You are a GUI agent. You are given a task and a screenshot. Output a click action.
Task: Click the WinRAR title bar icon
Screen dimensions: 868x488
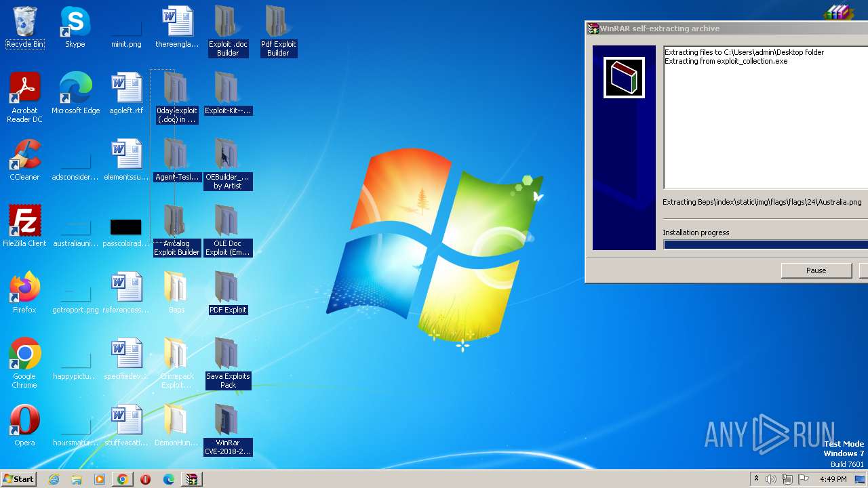point(593,28)
